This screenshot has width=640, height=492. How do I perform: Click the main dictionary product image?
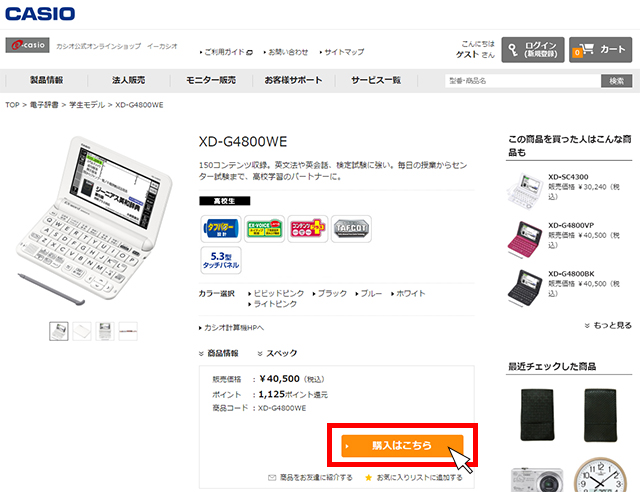click(94, 220)
